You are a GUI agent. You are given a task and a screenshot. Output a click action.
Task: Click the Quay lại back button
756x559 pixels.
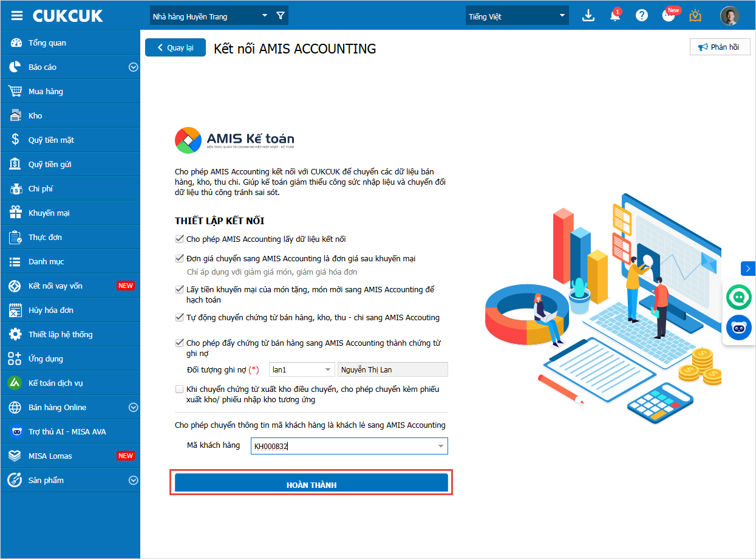point(175,47)
